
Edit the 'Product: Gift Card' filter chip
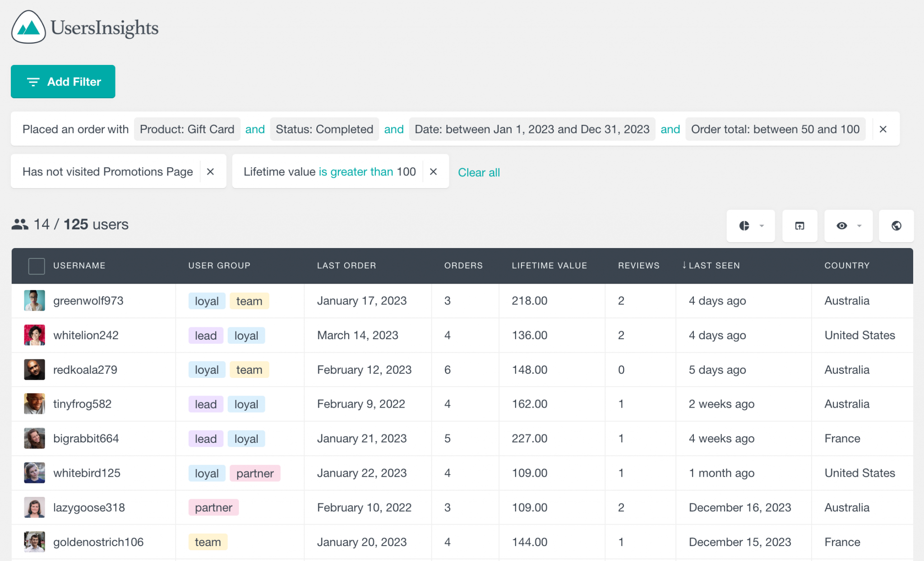187,129
